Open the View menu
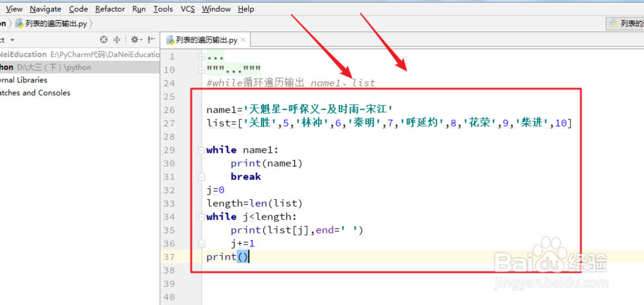 [14, 8]
